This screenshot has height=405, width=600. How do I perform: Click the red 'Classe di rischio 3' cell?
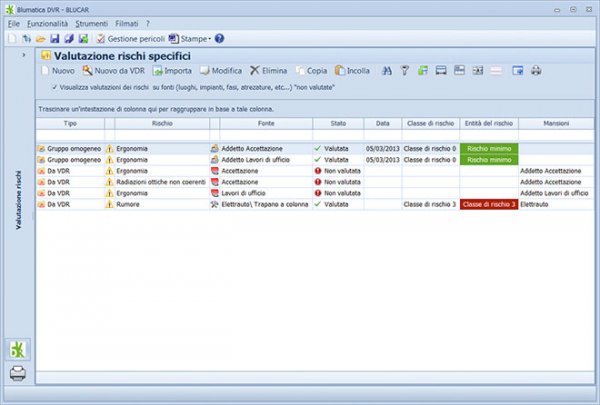[x=488, y=204]
